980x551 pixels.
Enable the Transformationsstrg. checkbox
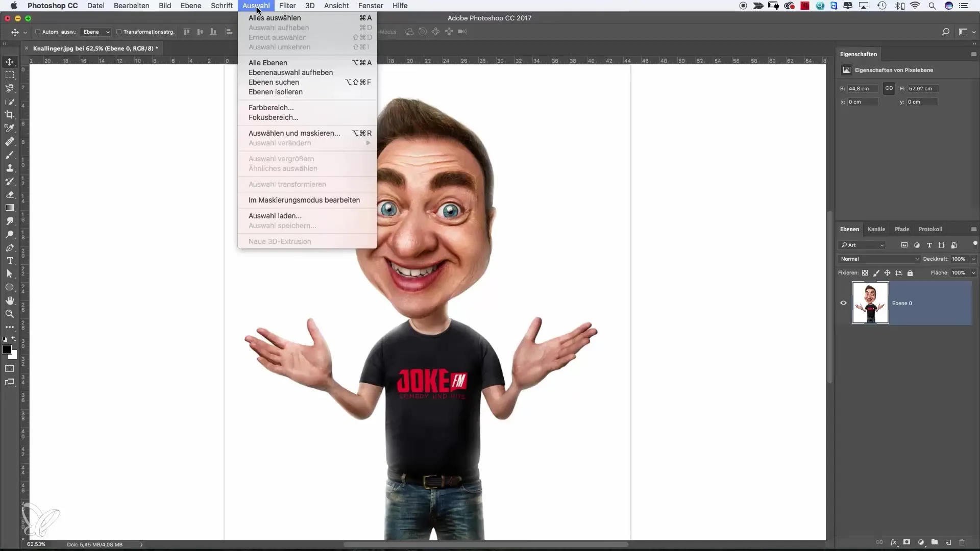tap(119, 32)
